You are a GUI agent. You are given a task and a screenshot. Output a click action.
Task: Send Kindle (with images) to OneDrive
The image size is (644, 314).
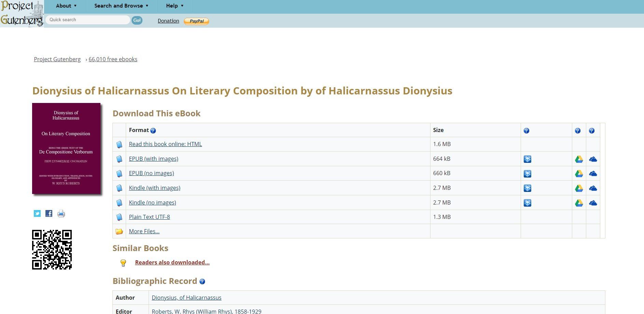(593, 188)
